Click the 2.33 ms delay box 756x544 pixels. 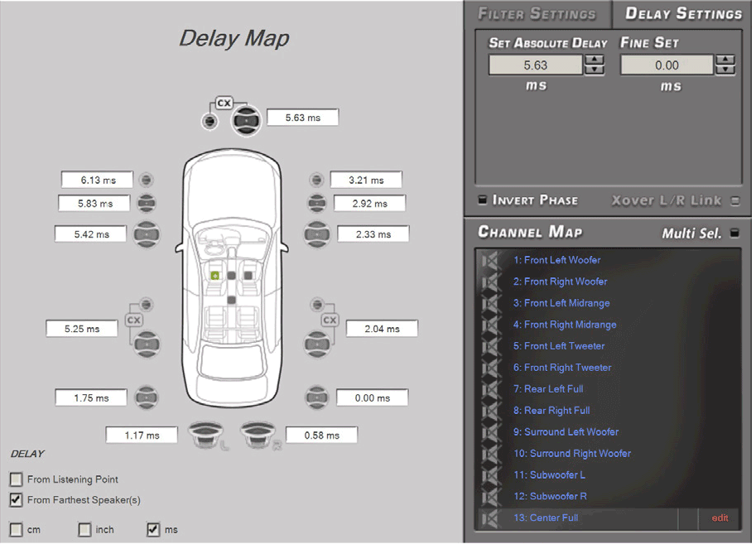click(373, 234)
